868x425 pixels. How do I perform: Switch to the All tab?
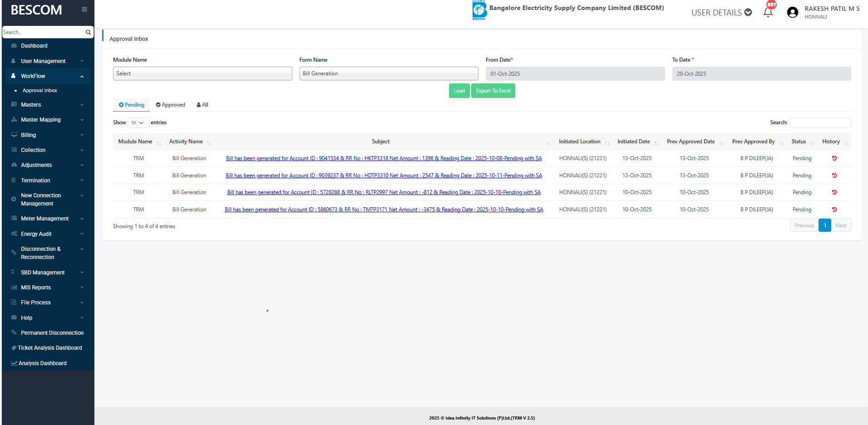(x=202, y=105)
